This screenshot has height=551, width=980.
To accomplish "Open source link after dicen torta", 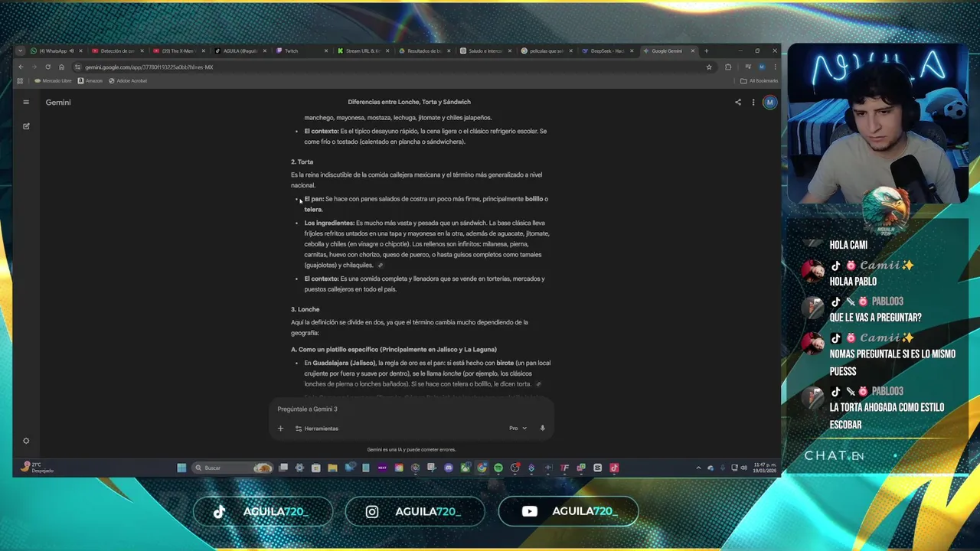I will click(x=538, y=384).
